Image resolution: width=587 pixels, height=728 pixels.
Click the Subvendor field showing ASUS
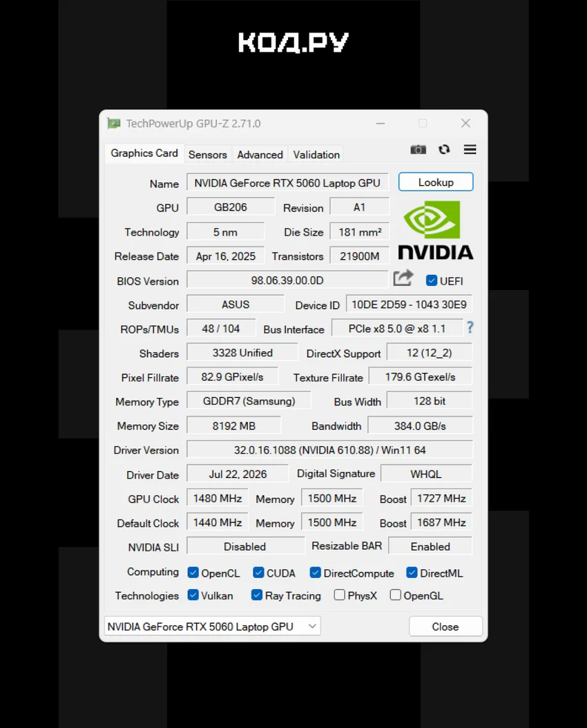(x=235, y=305)
